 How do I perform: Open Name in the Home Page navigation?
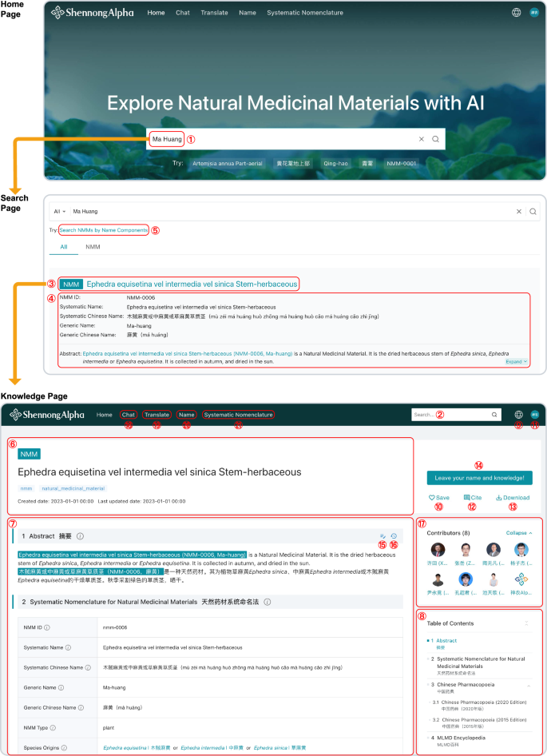point(248,13)
